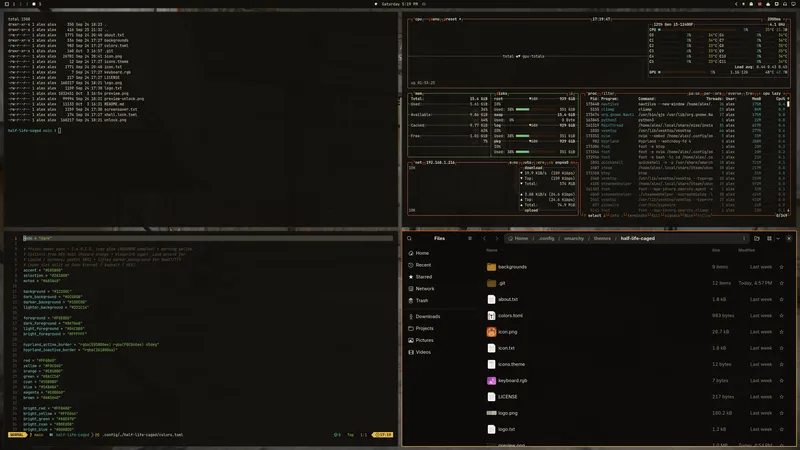Select the colors.toml file icon
This screenshot has height=450, width=800.
click(491, 316)
